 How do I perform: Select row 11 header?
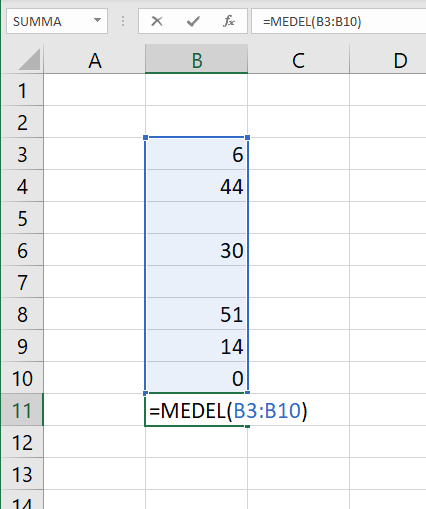pyautogui.click(x=22, y=410)
